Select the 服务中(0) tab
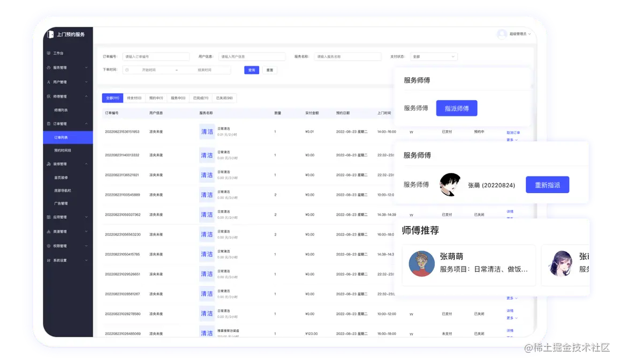This screenshot has height=364, width=621. (178, 98)
